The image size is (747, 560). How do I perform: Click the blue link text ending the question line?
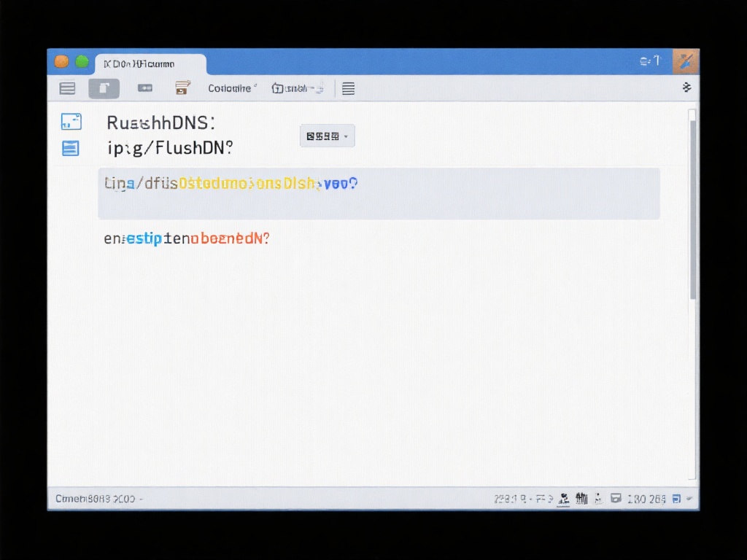coord(336,184)
